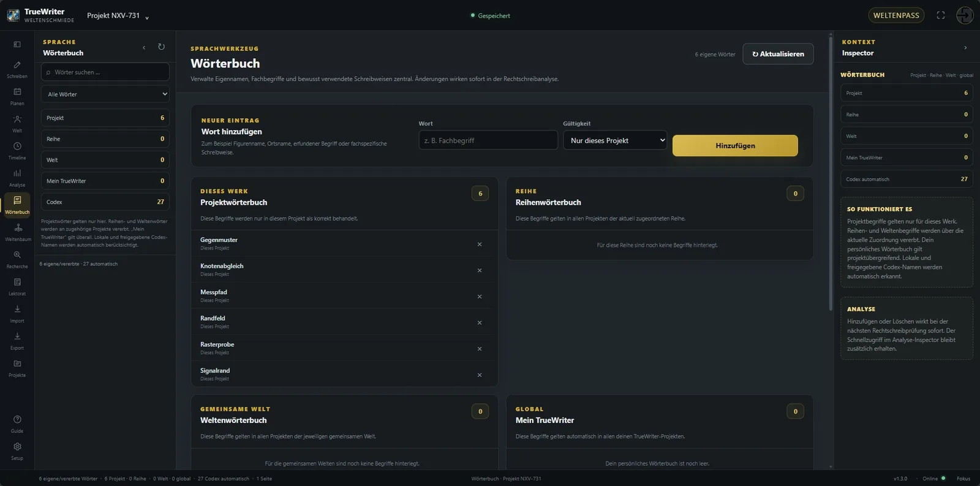Focus the Wort input field
Image resolution: width=980 pixels, height=486 pixels.
pos(488,140)
